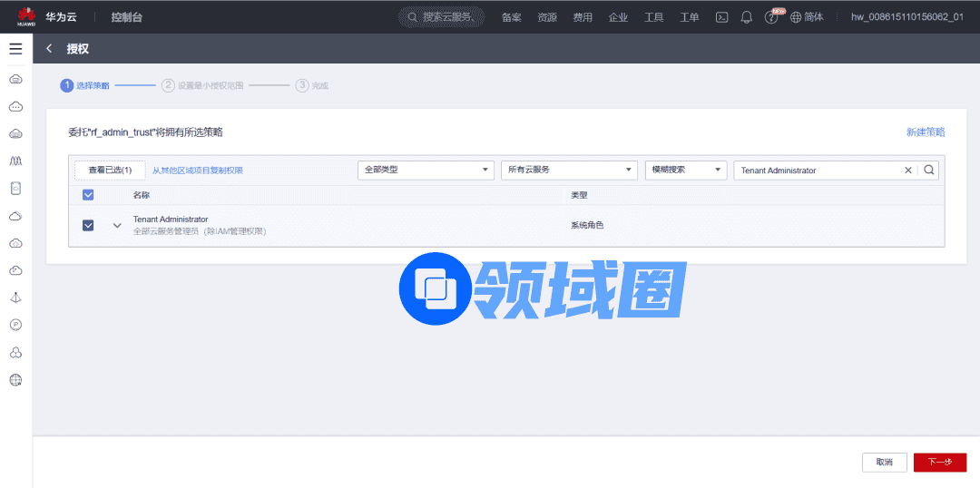Click the globe icon in the left sidebar
This screenshot has width=980, height=488.
coord(15,380)
